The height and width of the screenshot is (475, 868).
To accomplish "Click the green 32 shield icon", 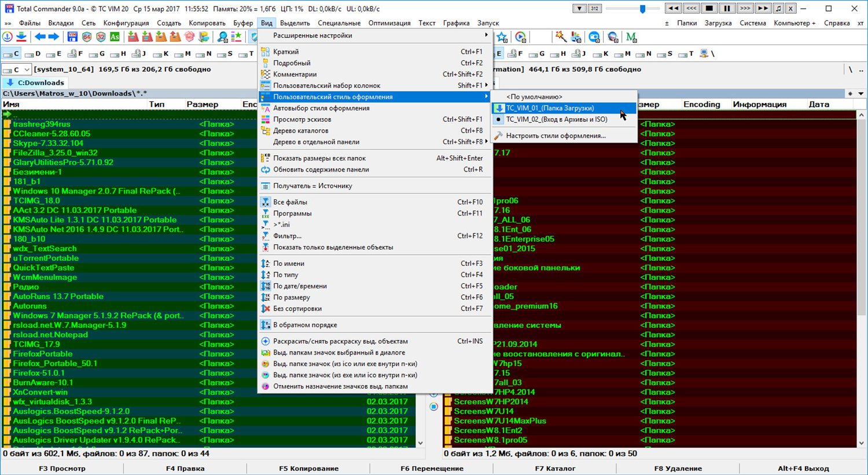I will pyautogui.click(x=101, y=36).
